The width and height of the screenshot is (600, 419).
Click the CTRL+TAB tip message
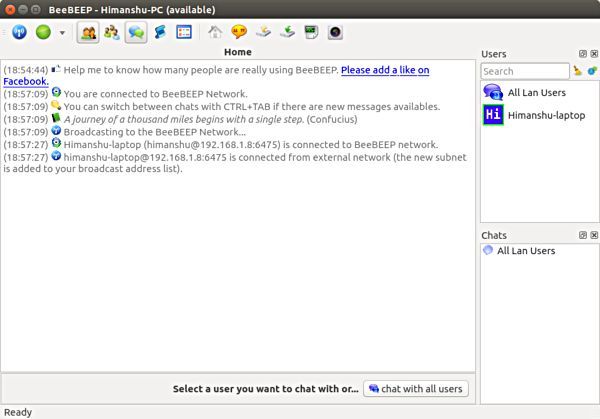(x=252, y=106)
